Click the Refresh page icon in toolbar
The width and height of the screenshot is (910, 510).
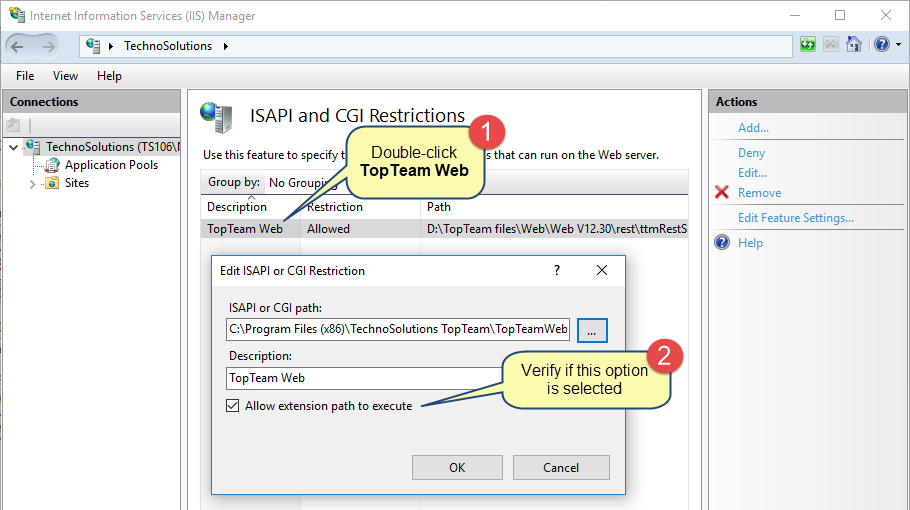pyautogui.click(x=808, y=44)
